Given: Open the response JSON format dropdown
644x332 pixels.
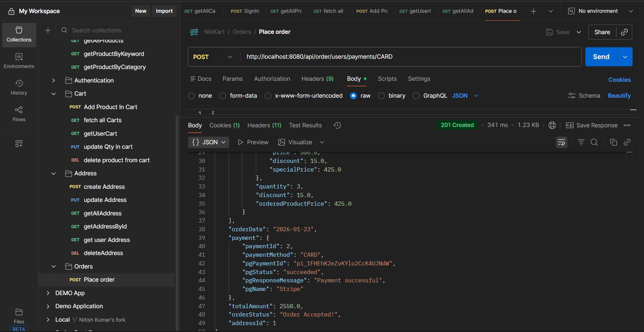Looking at the screenshot, I should (x=208, y=142).
